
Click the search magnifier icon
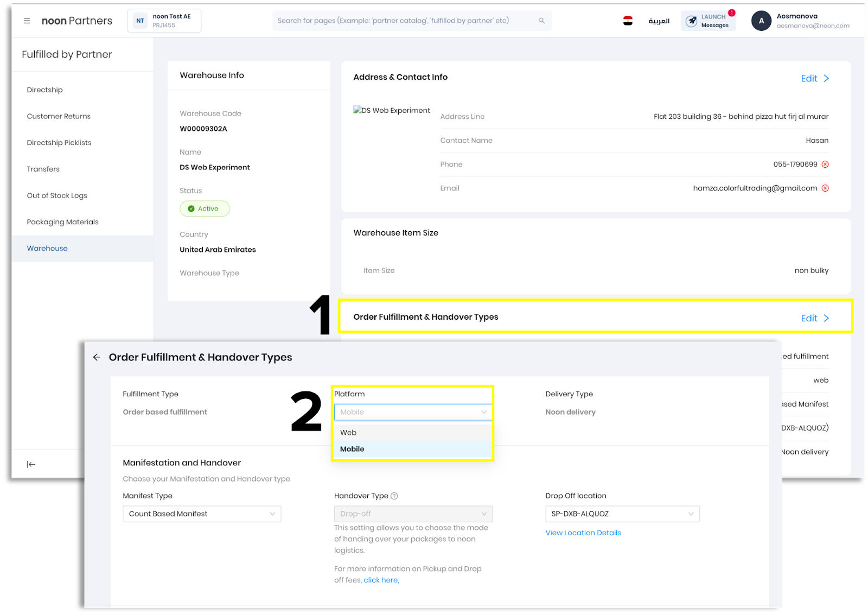click(x=541, y=21)
